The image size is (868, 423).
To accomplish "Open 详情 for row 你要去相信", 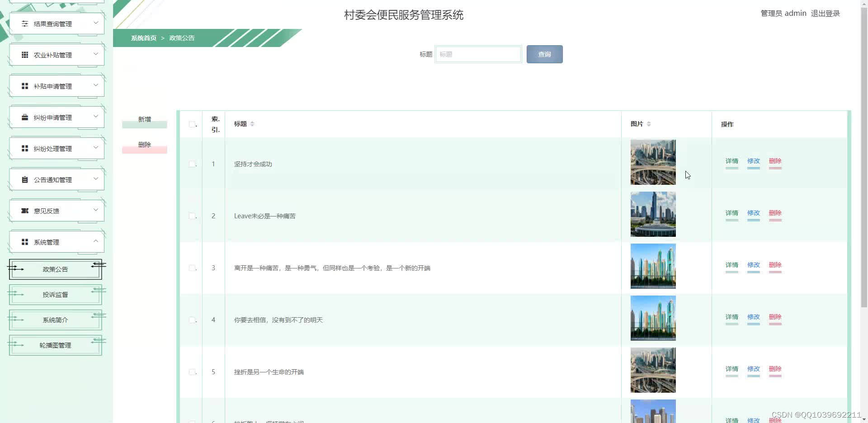I will pos(731,317).
